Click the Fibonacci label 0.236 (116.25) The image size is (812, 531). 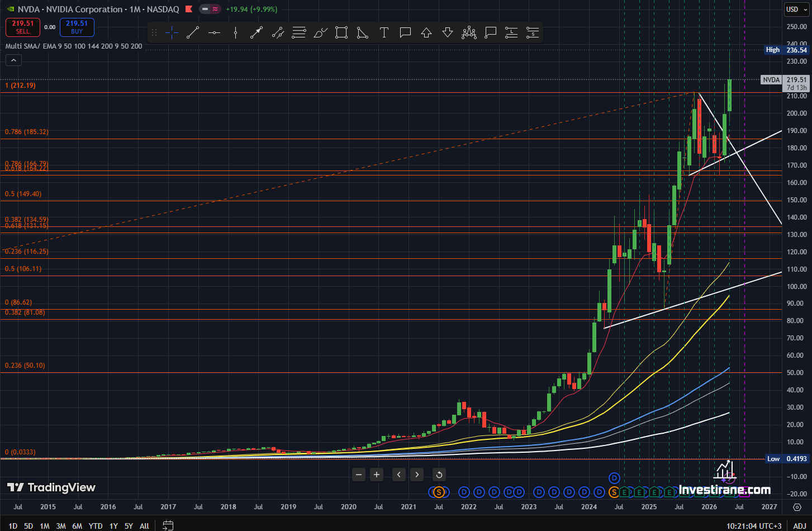[x=26, y=252]
